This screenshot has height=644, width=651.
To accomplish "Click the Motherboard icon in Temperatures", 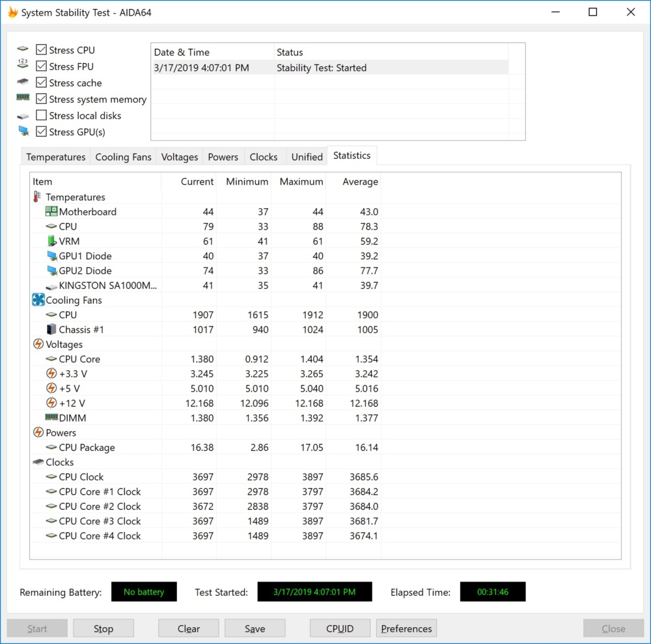I will tap(51, 211).
